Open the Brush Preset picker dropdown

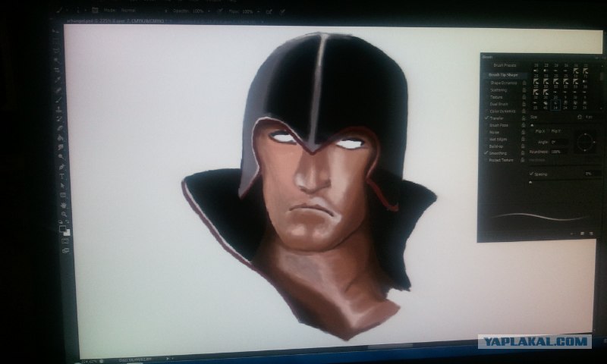pyautogui.click(x=85, y=11)
